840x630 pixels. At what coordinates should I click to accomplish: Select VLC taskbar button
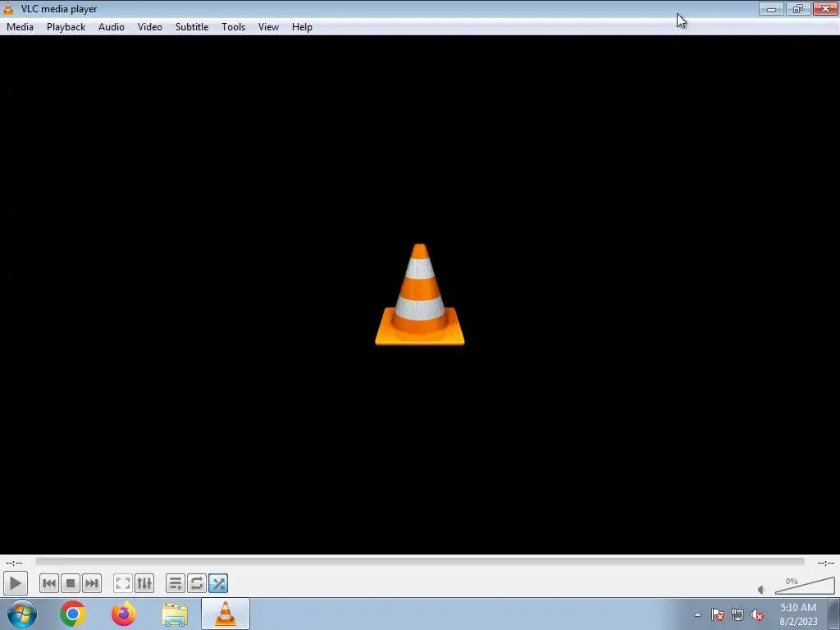[226, 614]
